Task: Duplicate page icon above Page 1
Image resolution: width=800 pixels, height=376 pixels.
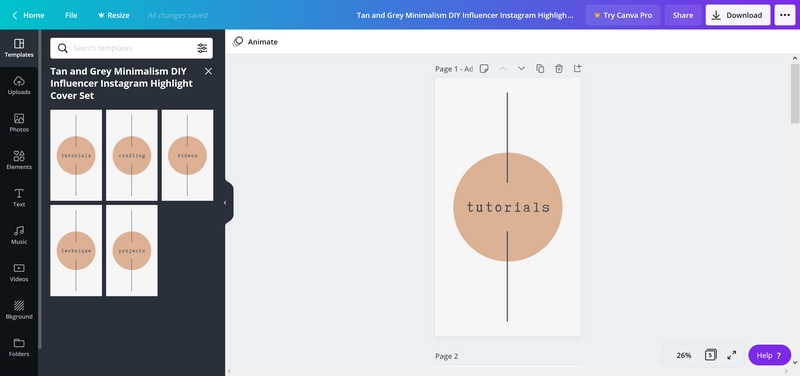Action: [x=540, y=68]
